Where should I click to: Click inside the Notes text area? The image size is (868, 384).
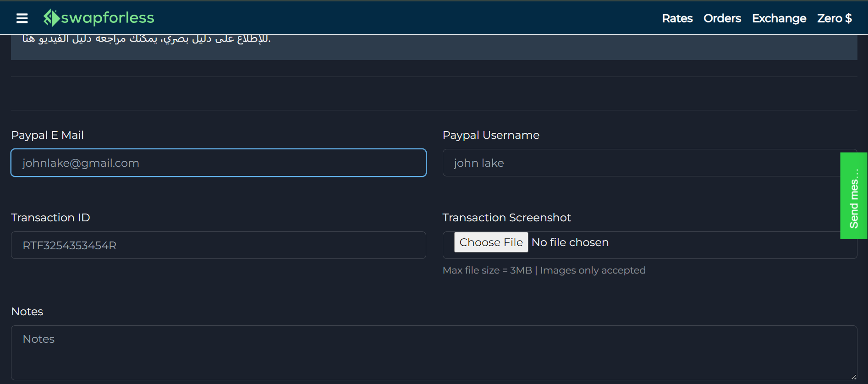434,352
